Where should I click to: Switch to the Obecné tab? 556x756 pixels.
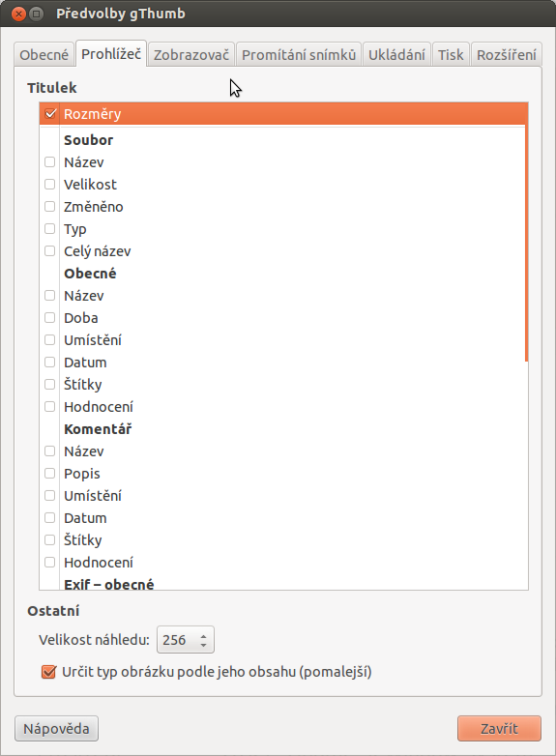pos(44,54)
